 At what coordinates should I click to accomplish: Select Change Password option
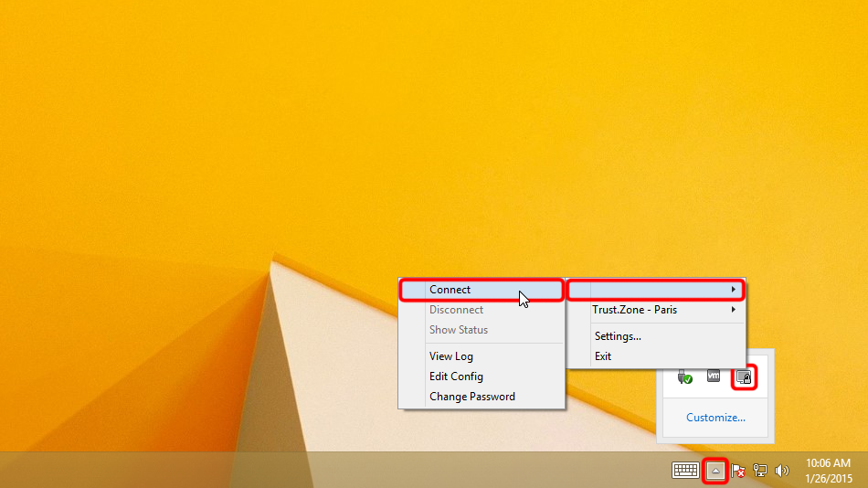(x=471, y=397)
